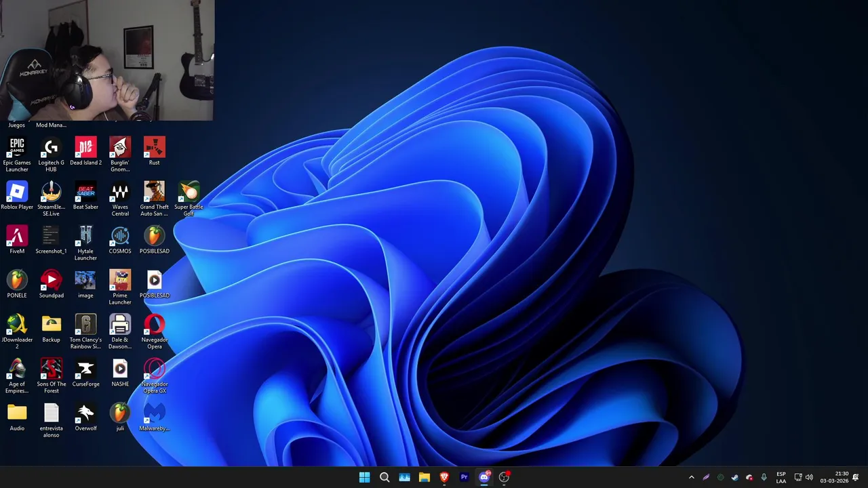Expand the hidden system tray icons chevron
Viewport: 868px width, 488px height.
691,477
